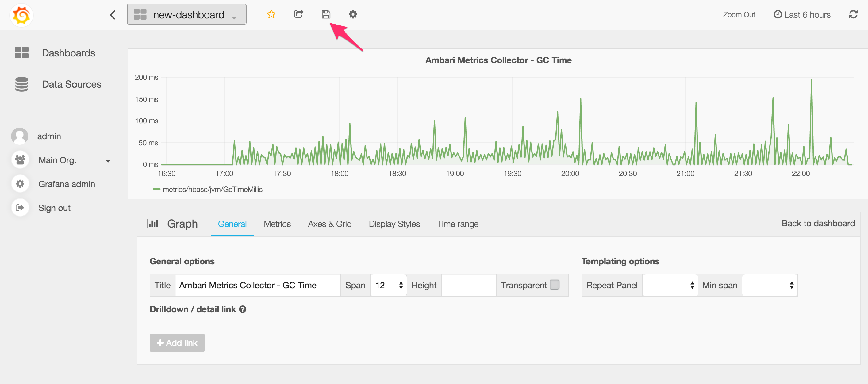The image size is (868, 384).
Task: Open the Repeat Panel dropdown
Action: (x=670, y=285)
